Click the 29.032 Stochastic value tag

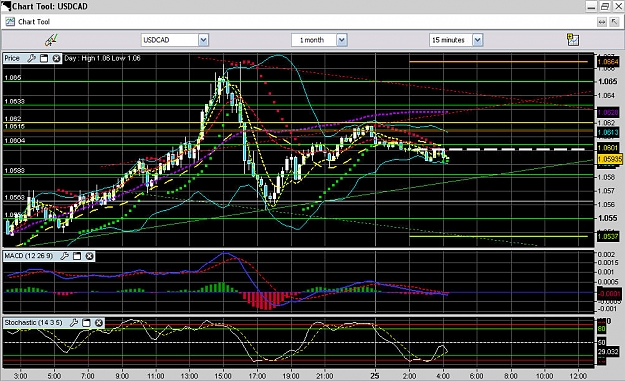click(608, 352)
